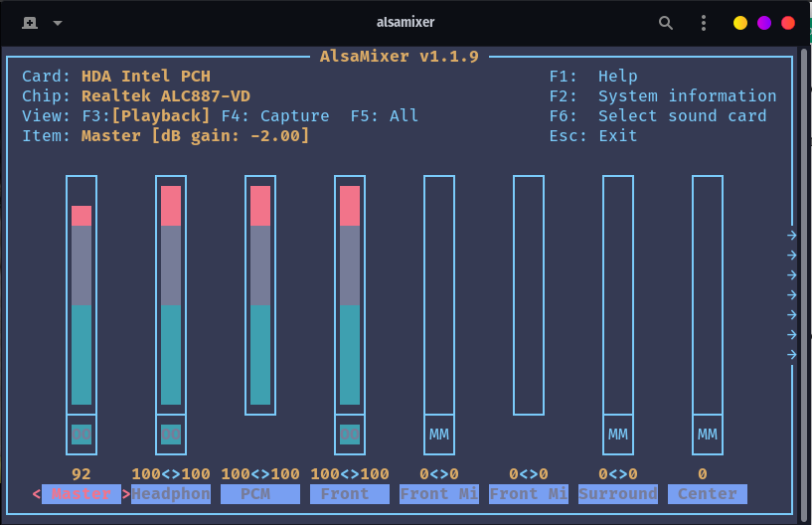Click Headphone level 100<>100 value
The width and height of the screenshot is (812, 525).
point(171,473)
